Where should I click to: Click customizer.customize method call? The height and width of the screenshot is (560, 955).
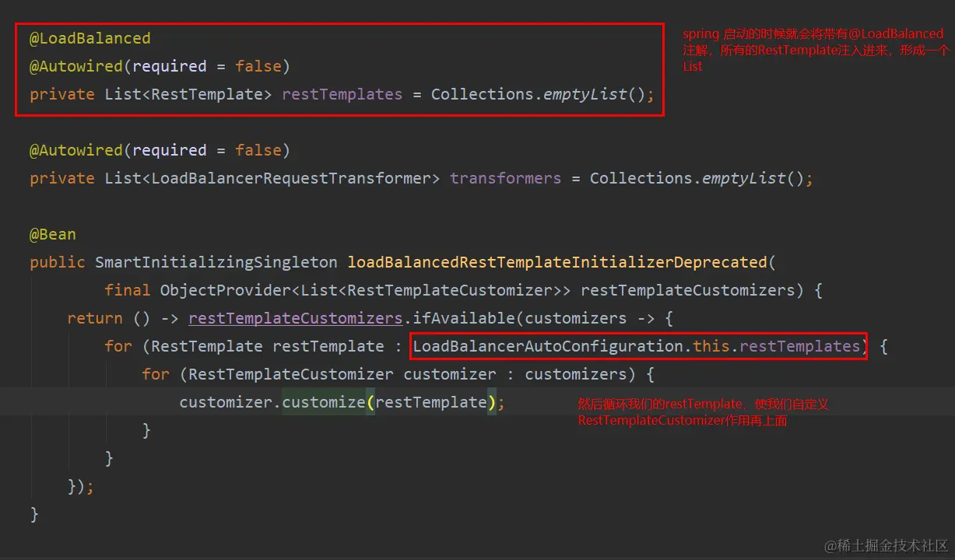(272, 402)
